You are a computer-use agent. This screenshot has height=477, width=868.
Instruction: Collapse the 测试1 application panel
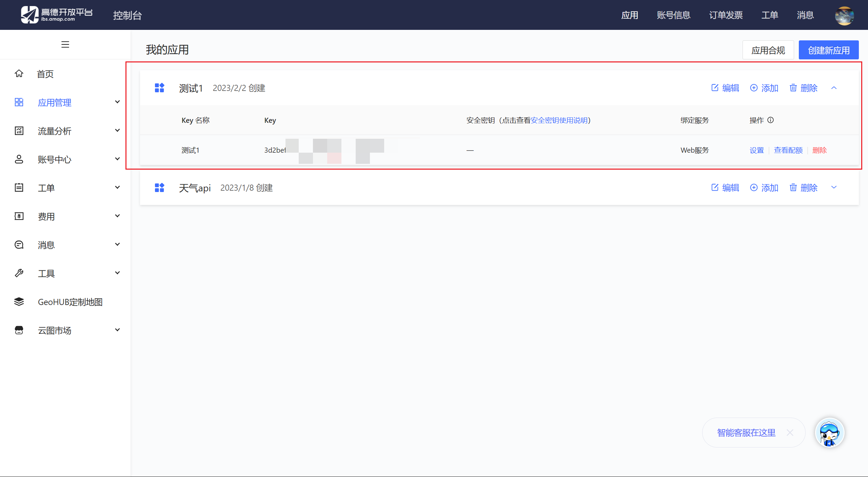[x=834, y=88]
